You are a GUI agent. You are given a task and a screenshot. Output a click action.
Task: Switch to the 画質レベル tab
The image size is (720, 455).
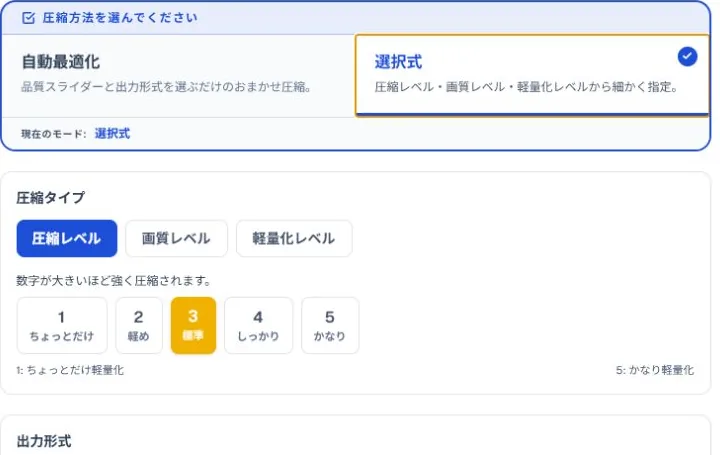(176, 238)
